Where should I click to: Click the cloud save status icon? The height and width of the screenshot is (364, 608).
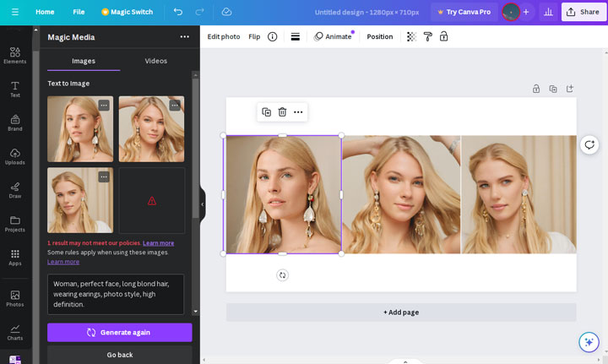click(226, 12)
